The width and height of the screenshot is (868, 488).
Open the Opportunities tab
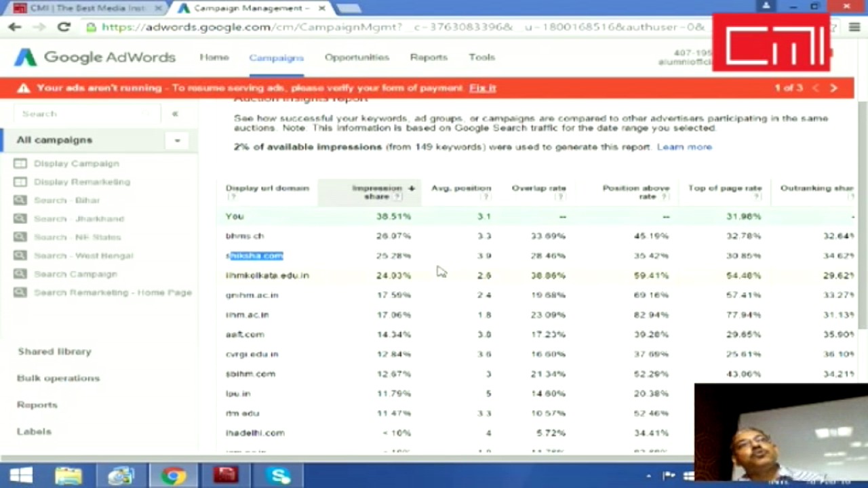(357, 58)
